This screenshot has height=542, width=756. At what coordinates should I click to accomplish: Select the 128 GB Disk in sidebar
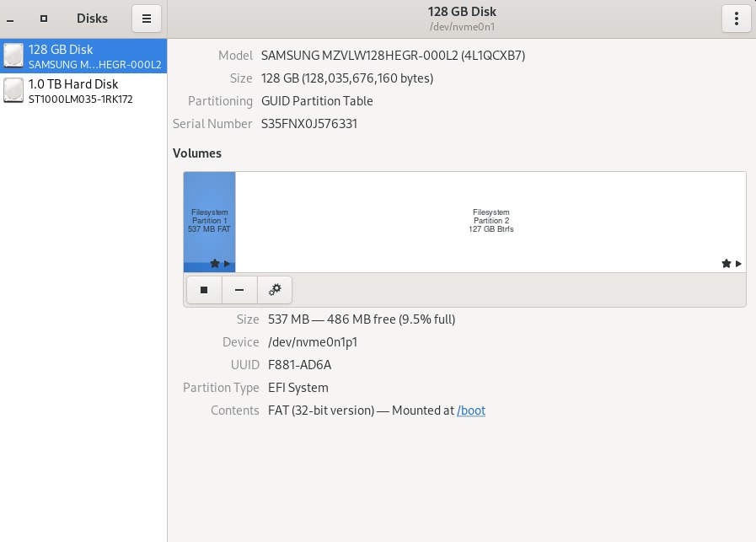click(83, 56)
